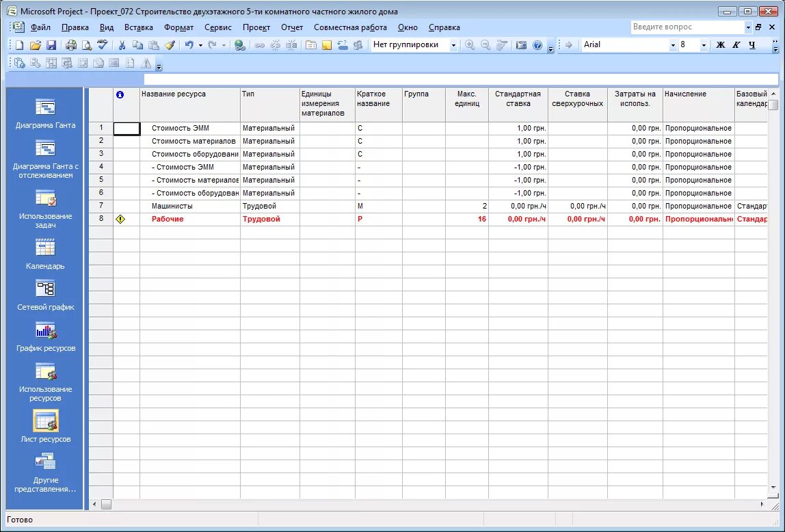Open the blue help question mark icon

click(x=537, y=45)
